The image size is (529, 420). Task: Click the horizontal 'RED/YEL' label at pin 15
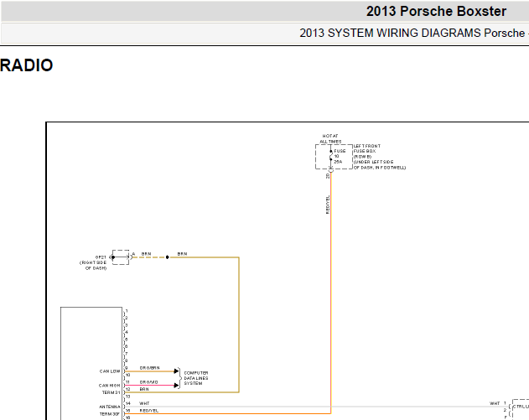pyautogui.click(x=148, y=411)
